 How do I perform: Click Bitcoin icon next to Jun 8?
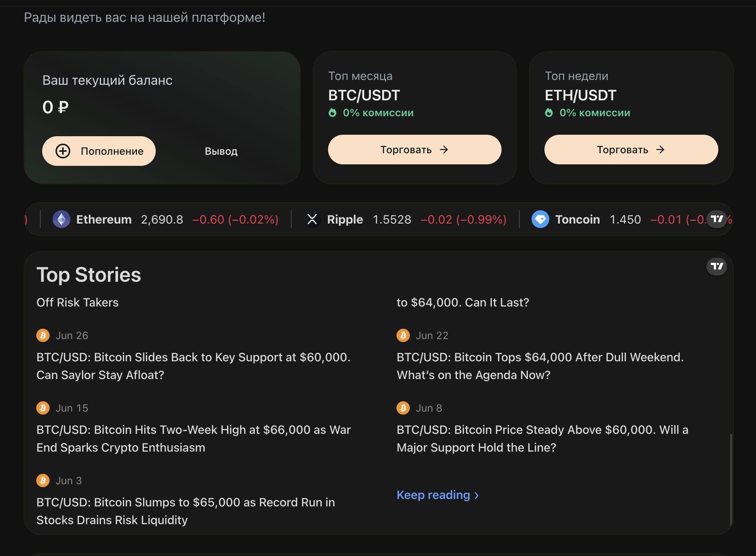(403, 408)
